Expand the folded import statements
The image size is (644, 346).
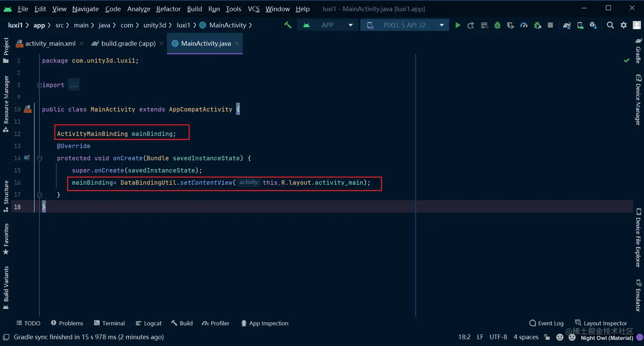(x=74, y=85)
